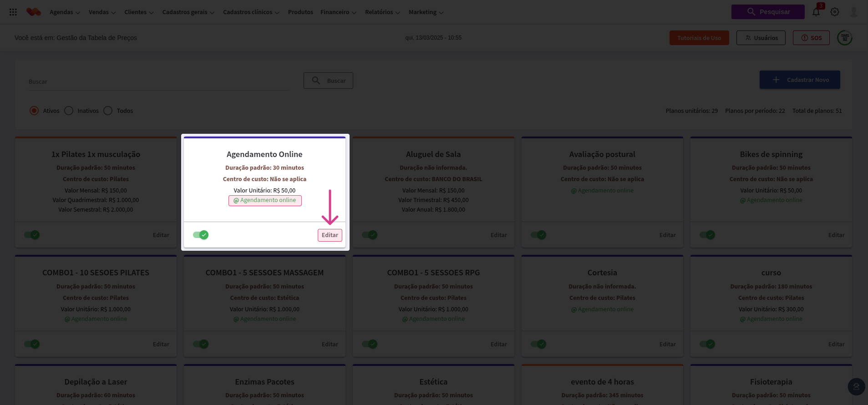This screenshot has height=405, width=868.
Task: Edit the curso plan
Action: pos(836,344)
